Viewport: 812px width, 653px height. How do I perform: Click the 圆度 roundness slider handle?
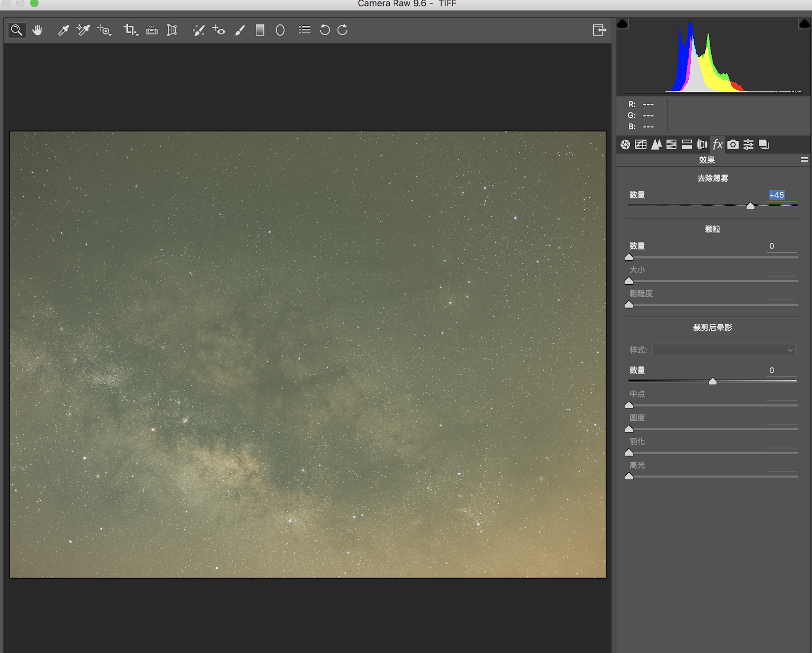pyautogui.click(x=629, y=429)
